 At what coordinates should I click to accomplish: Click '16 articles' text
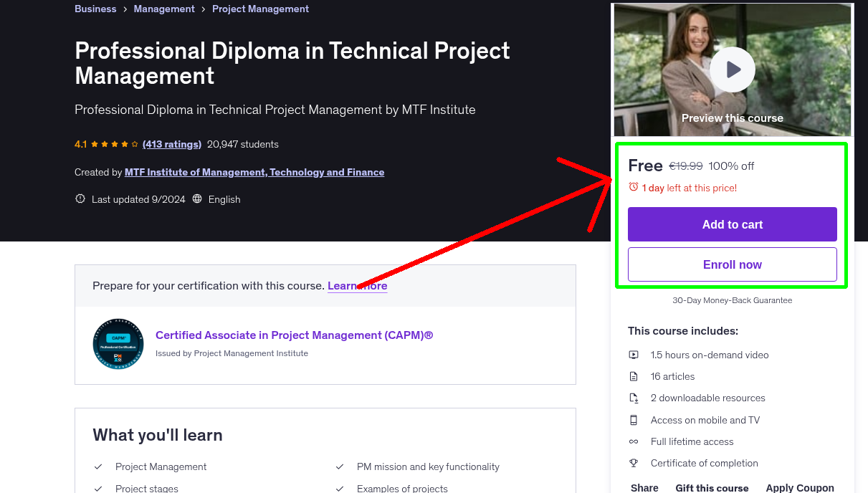pos(672,376)
